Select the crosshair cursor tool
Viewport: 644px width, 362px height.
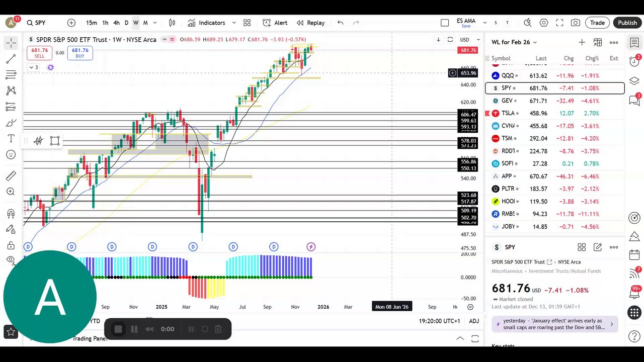pos(11,43)
